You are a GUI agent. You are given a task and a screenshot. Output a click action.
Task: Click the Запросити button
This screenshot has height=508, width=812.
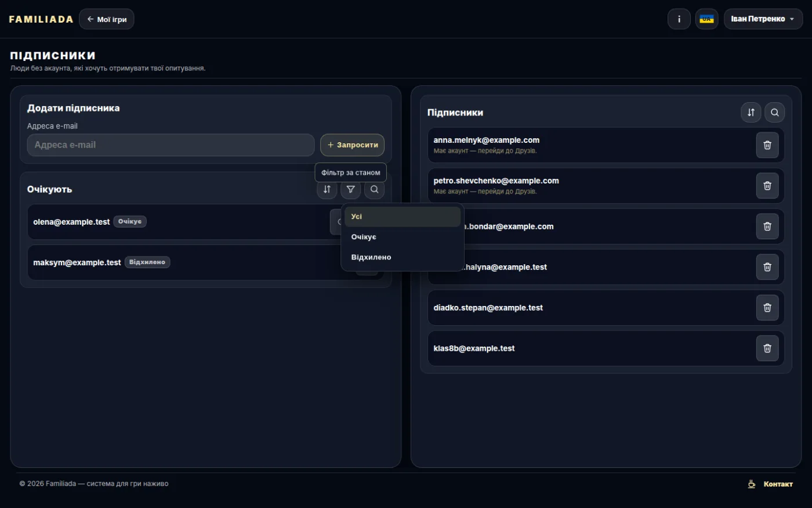point(353,145)
